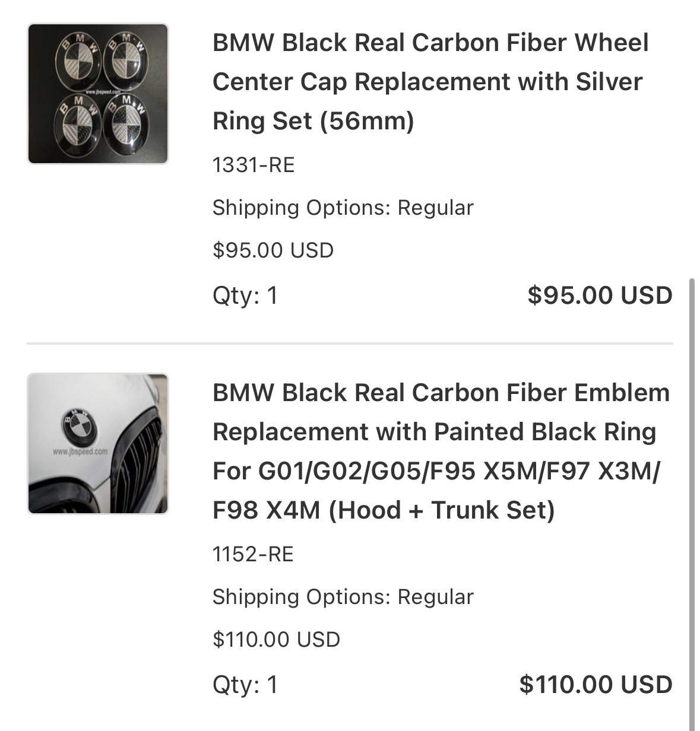The image size is (700, 731).
Task: Click the wheel cap $95.00 unit price
Action: [x=273, y=250]
